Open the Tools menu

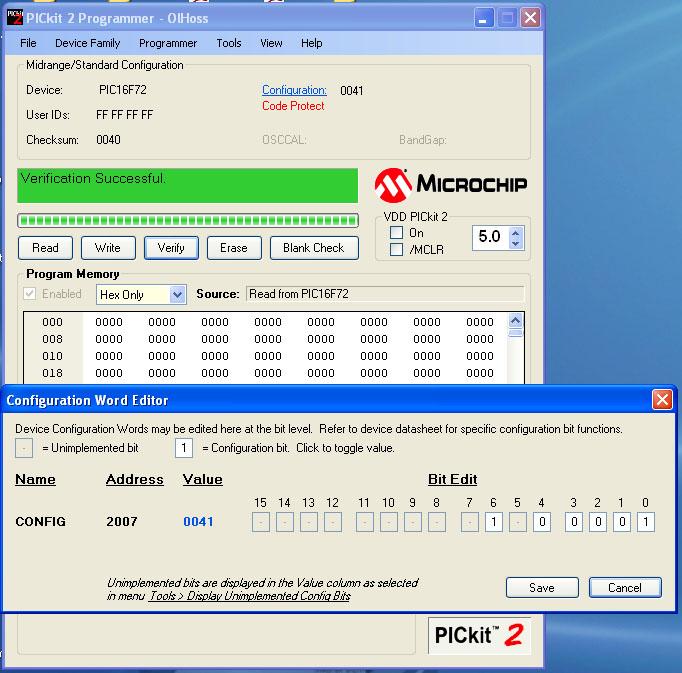(229, 43)
